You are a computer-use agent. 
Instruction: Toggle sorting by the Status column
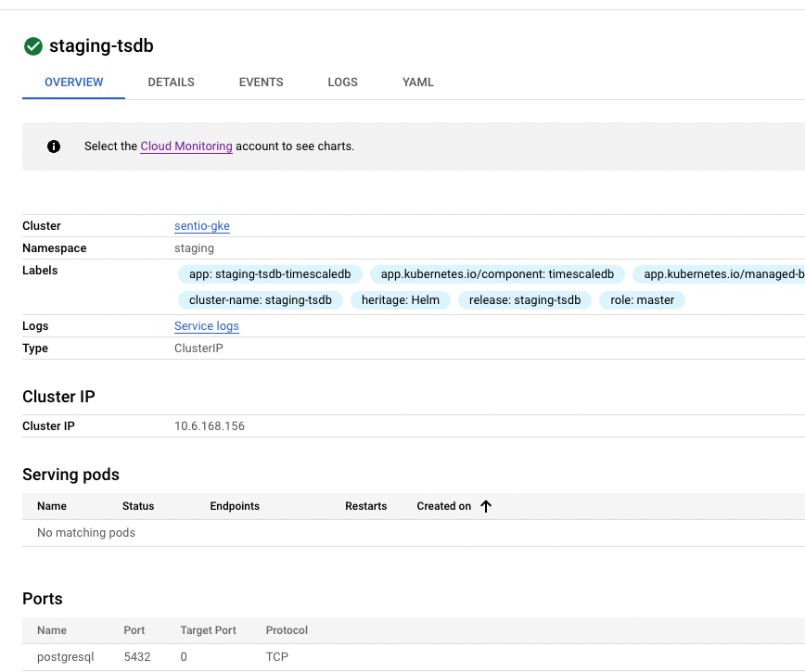click(137, 506)
